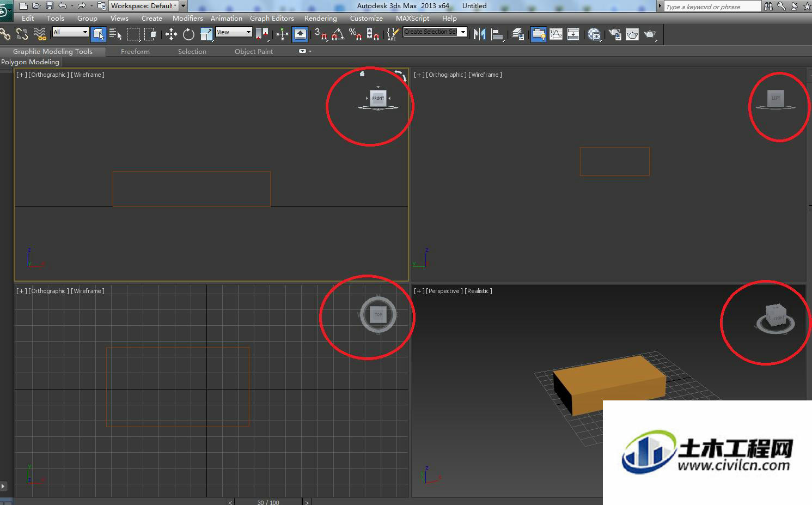
Task: Click the [Realistic] shading label
Action: click(478, 291)
